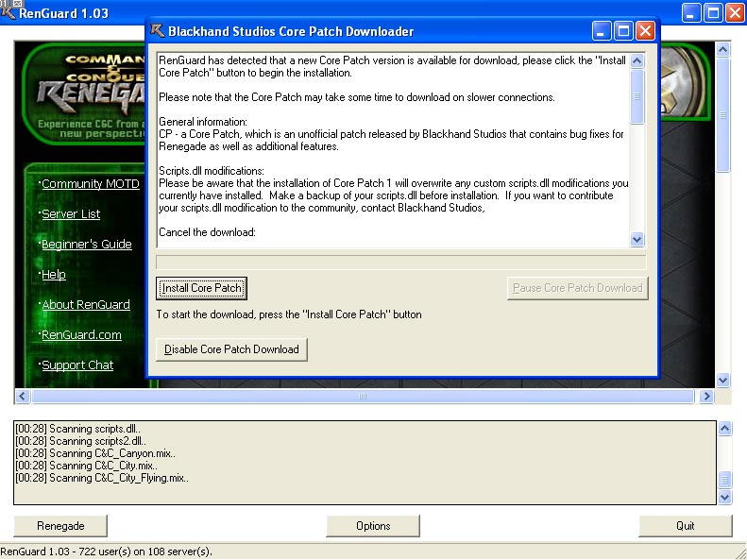
Task: Click the status bar text '722 user(s) on 108 server(s)'
Action: (145, 552)
